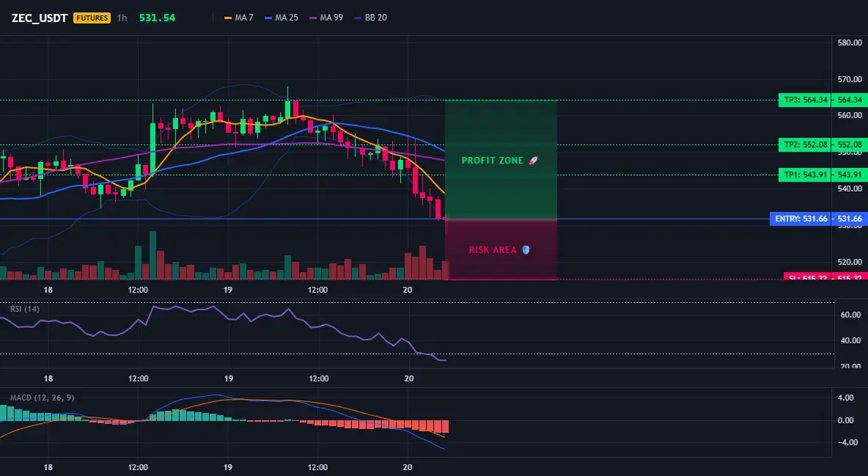Click the rocket icon in the profit zone

[533, 161]
